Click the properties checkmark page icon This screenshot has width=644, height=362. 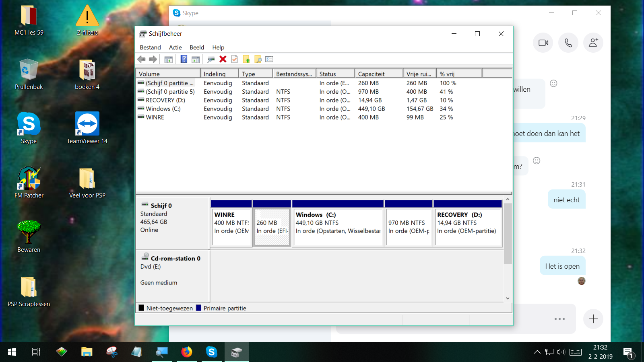(235, 59)
